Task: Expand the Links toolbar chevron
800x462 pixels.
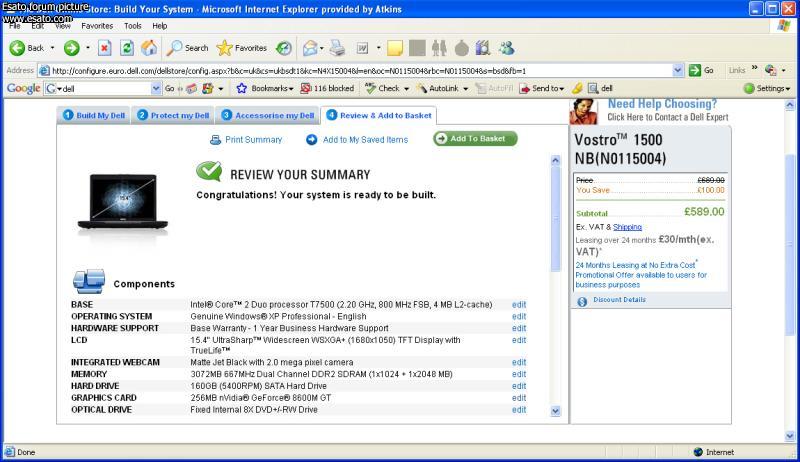Action: click(x=755, y=67)
